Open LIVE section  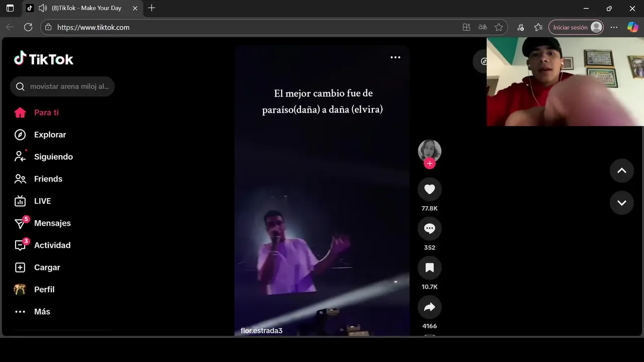tap(42, 201)
